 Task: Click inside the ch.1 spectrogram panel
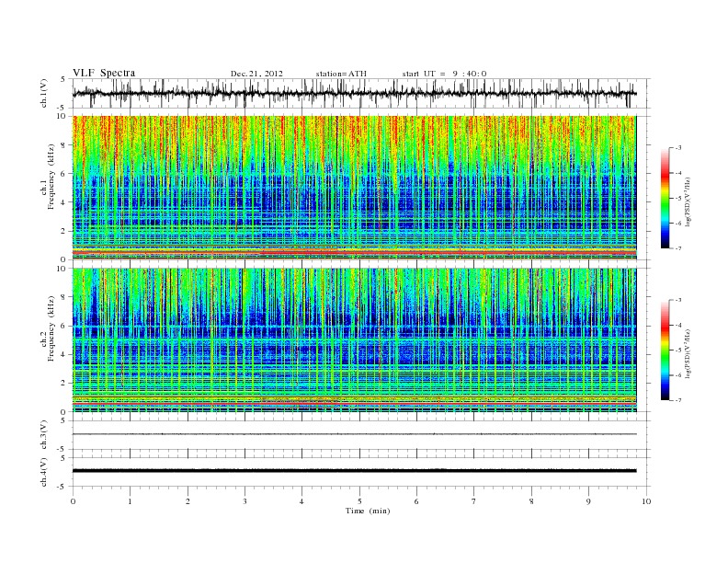[354, 188]
